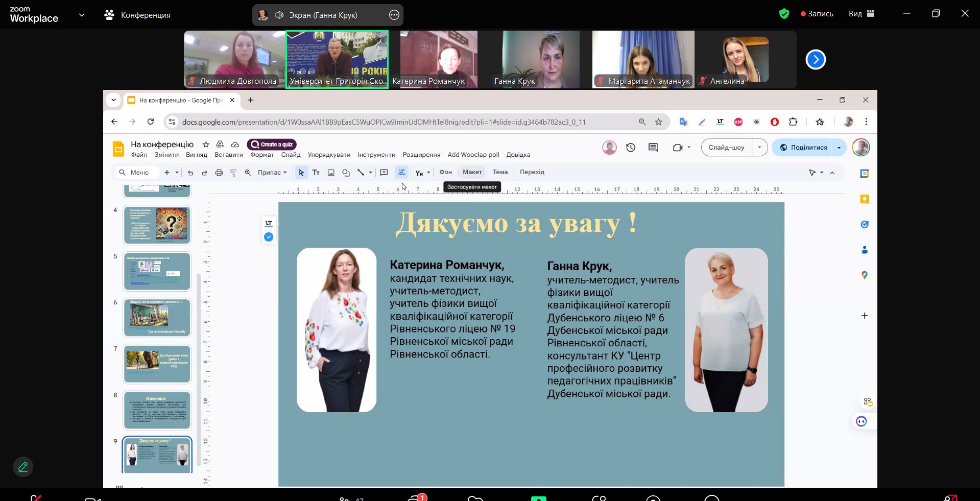980x501 pixels.
Task: Click the Фон background button
Action: [x=445, y=172]
